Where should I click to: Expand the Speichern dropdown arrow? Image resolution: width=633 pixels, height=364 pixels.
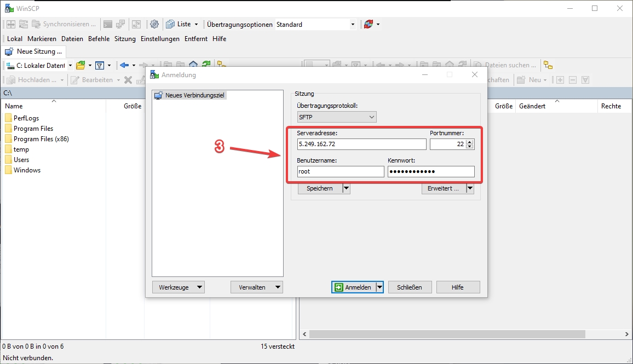pos(346,188)
